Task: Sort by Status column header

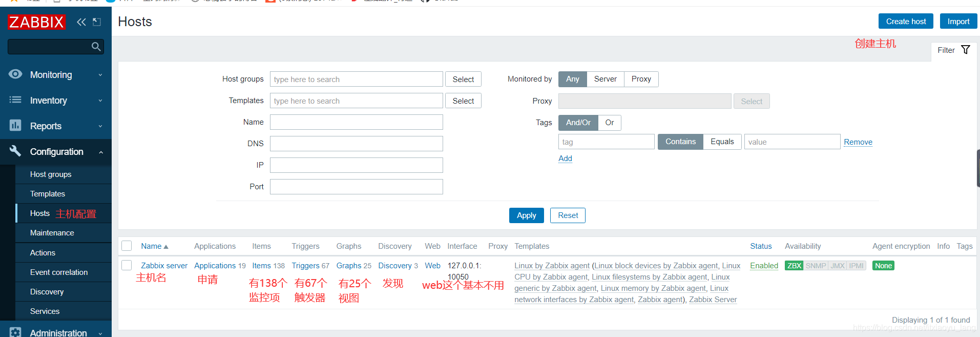Action: [x=761, y=246]
